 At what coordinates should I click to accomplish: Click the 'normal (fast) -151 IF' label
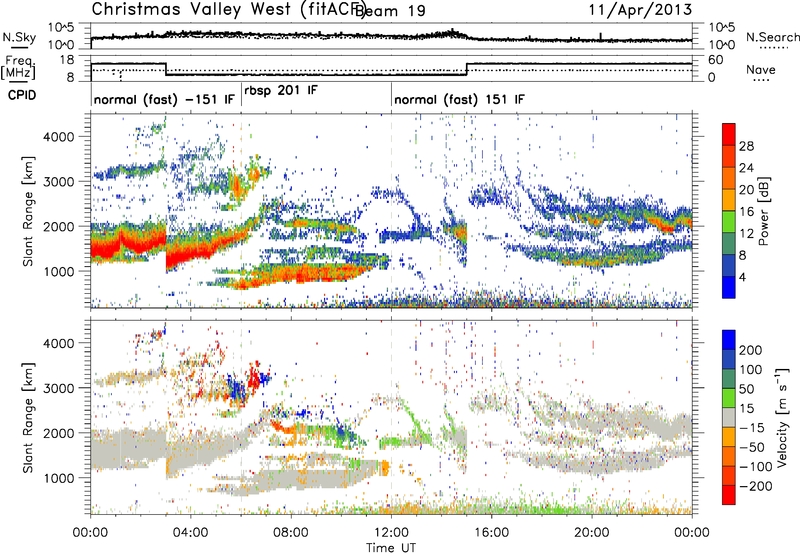point(164,99)
